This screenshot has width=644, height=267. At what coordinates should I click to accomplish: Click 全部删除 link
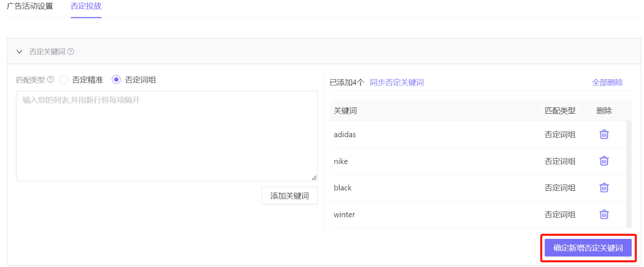[x=607, y=83]
